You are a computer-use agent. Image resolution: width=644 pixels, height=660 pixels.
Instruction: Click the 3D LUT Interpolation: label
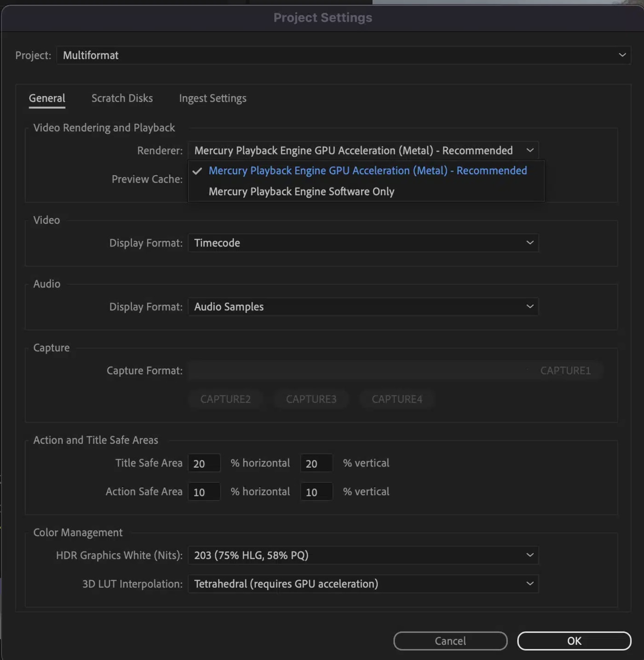pyautogui.click(x=132, y=584)
